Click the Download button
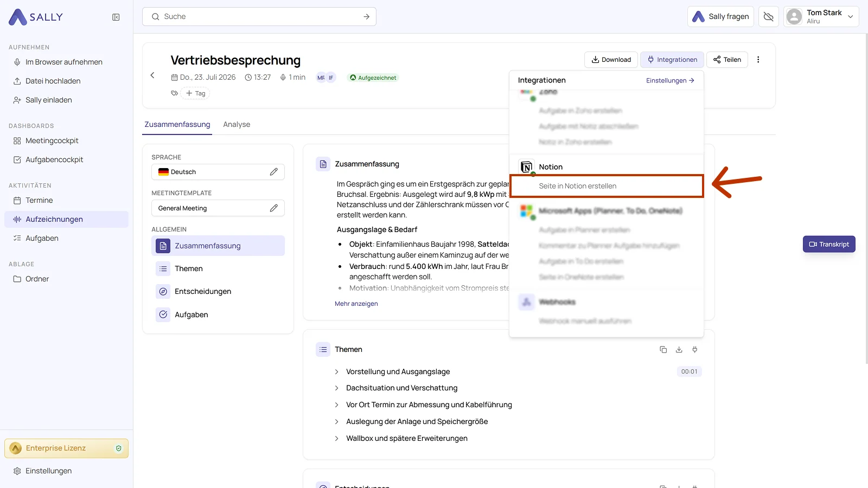 611,60
